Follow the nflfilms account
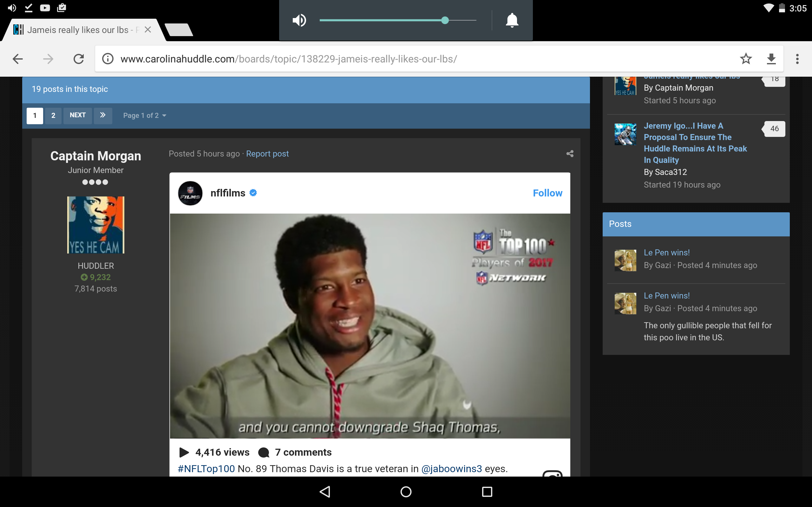Viewport: 812px width, 507px height. 547,193
